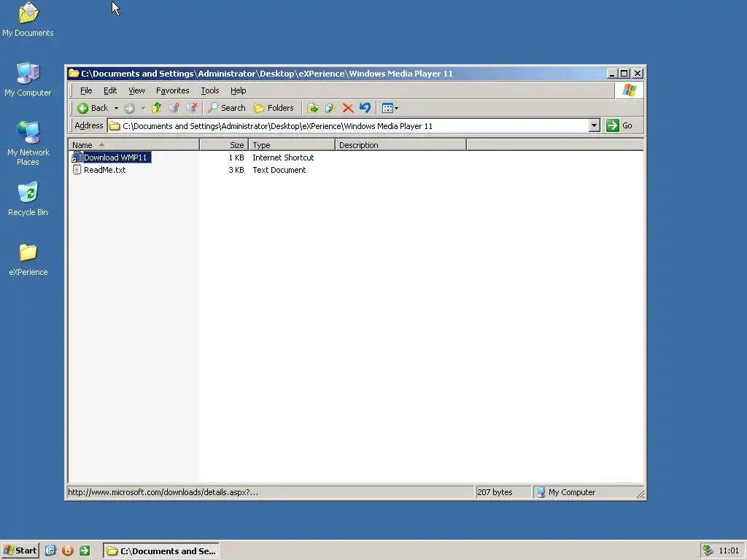
Task: Click the Back button in toolbar
Action: point(93,108)
